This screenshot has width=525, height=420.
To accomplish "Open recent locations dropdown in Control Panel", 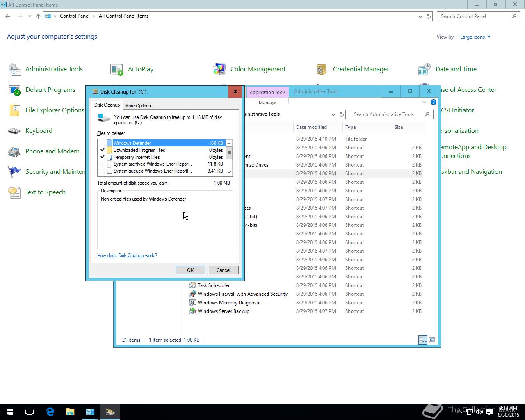I will click(x=30, y=16).
